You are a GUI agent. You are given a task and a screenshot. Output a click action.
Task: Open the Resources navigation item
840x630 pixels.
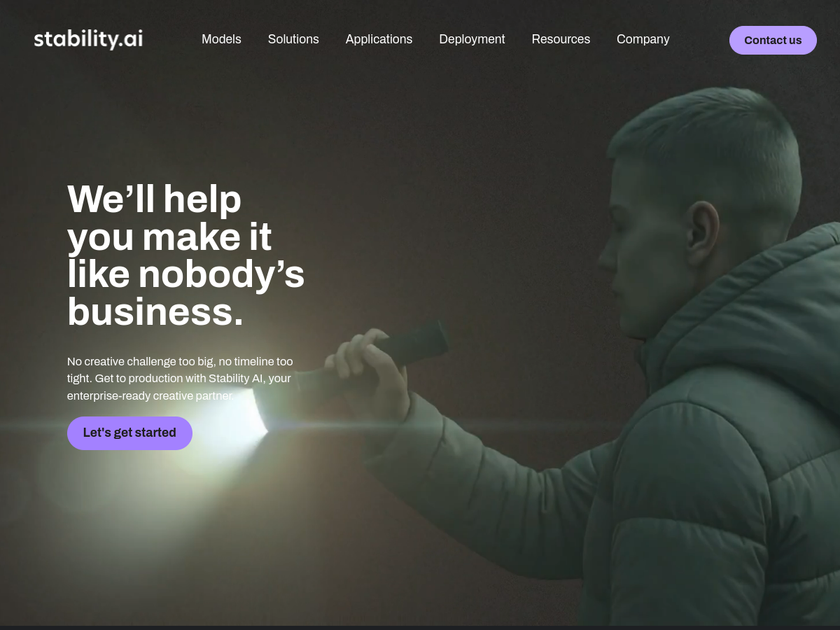point(561,39)
